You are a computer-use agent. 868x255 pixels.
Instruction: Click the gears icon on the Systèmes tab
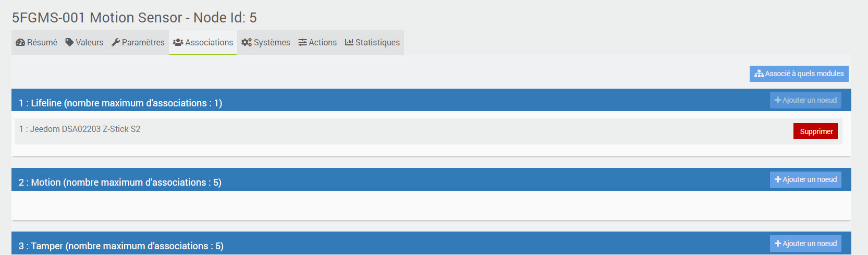(x=247, y=43)
